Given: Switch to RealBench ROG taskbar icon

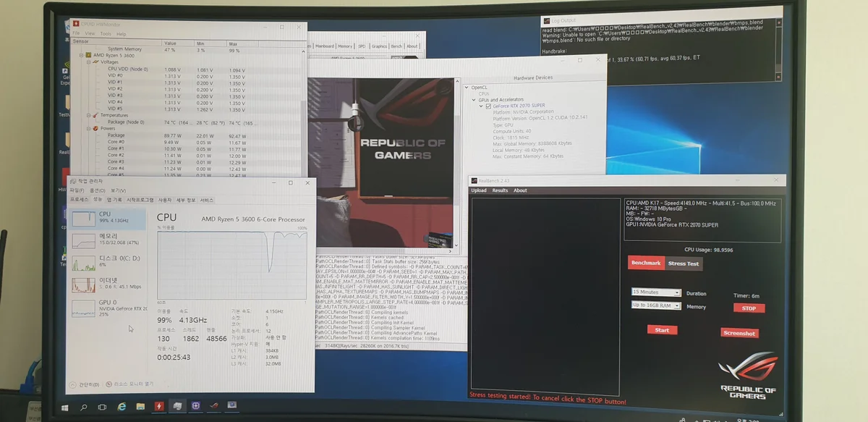Looking at the screenshot, I should [x=214, y=405].
